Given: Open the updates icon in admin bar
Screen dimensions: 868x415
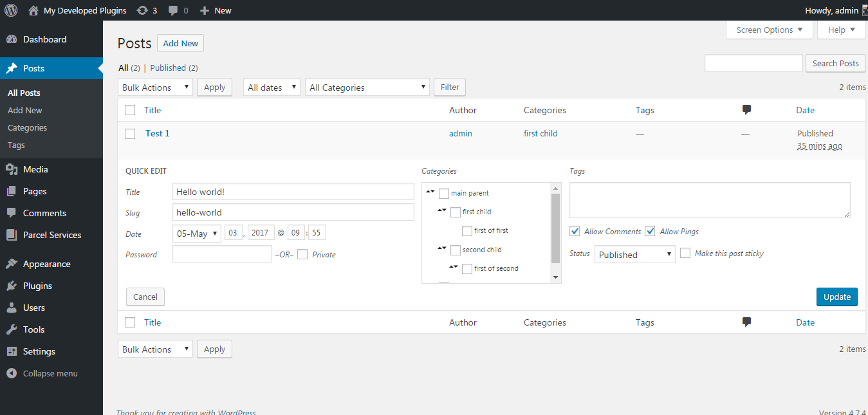Looking at the screenshot, I should [x=142, y=10].
